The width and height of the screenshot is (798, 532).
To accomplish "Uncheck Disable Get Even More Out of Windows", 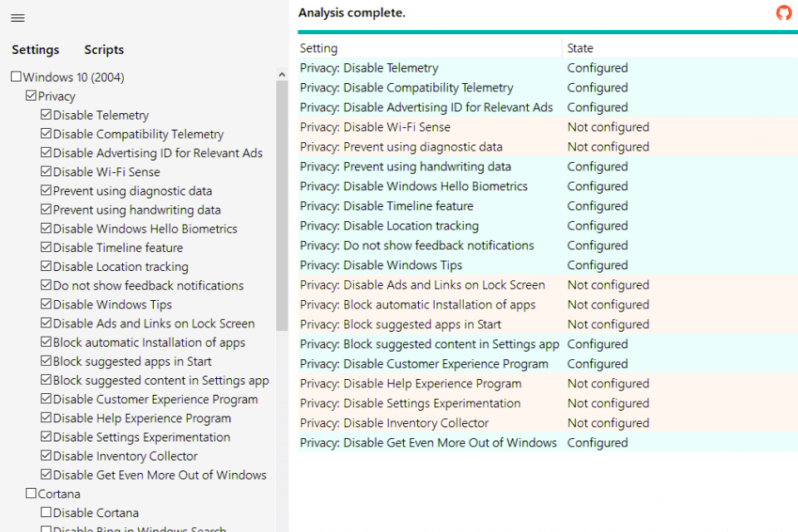I will pos(47,475).
